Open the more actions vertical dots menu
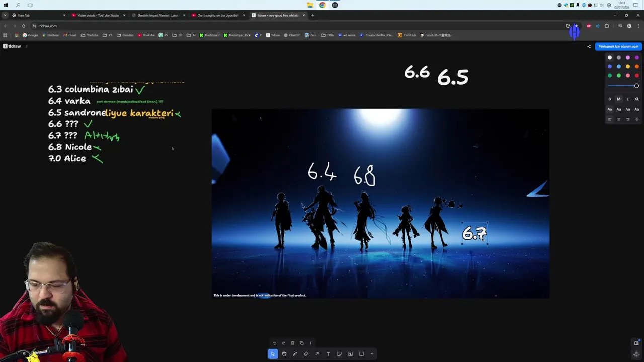Image resolution: width=644 pixels, height=362 pixels. [310, 343]
